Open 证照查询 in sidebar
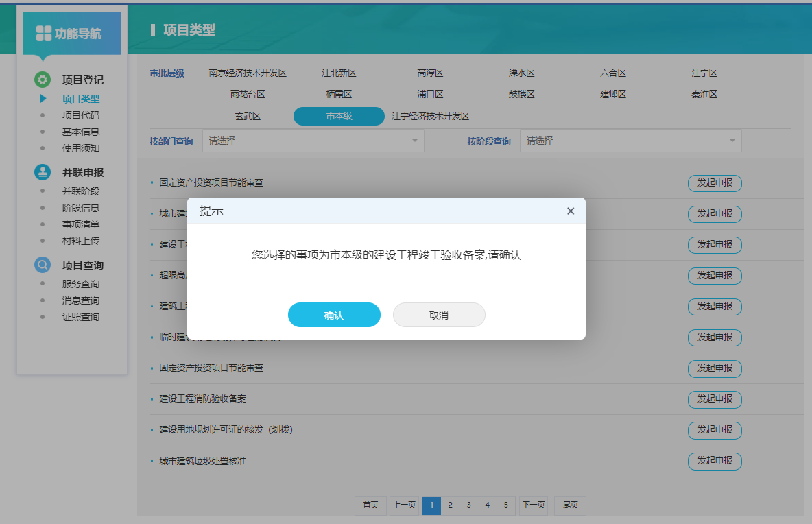 tap(81, 317)
